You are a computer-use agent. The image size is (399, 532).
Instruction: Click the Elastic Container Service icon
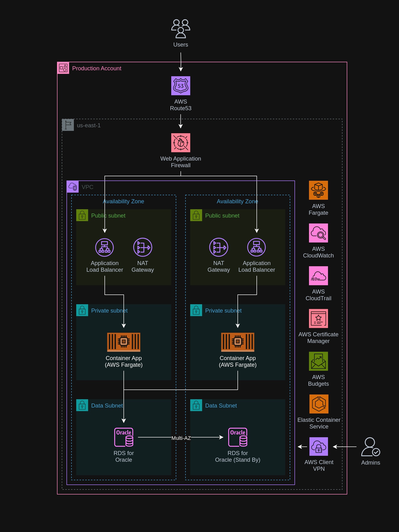(319, 404)
